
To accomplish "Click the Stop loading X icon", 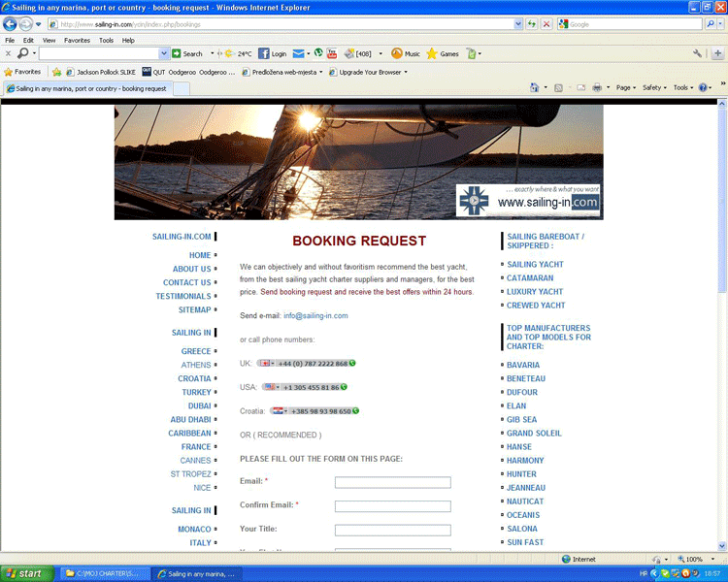I will coord(546,24).
